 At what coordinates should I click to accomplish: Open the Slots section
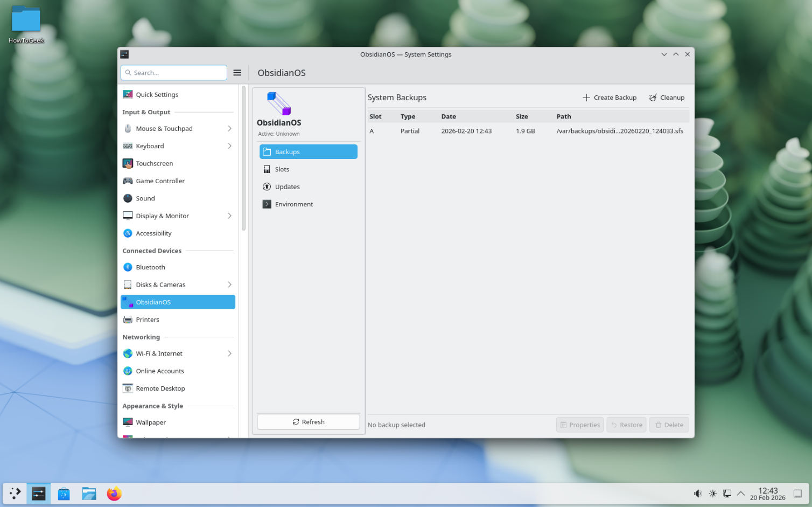pos(282,169)
